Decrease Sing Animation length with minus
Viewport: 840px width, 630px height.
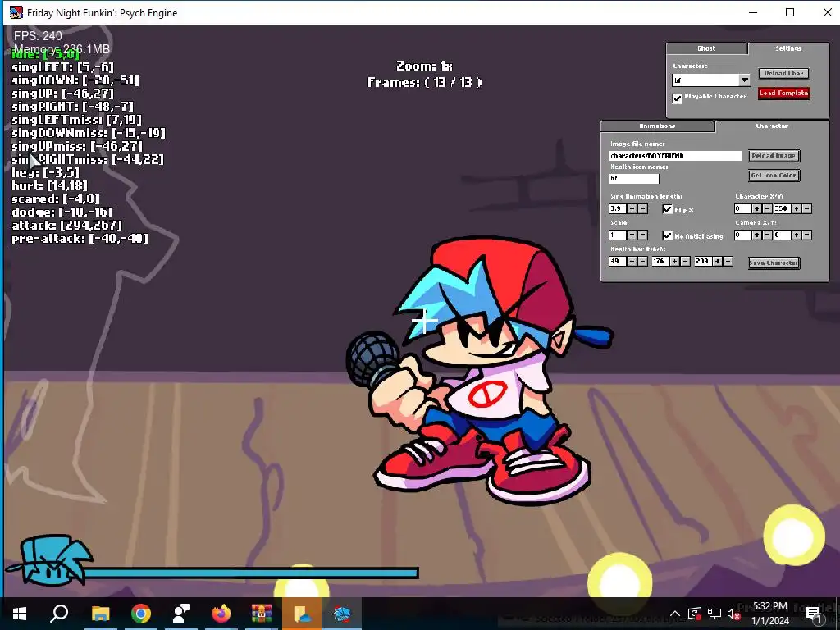tap(642, 209)
